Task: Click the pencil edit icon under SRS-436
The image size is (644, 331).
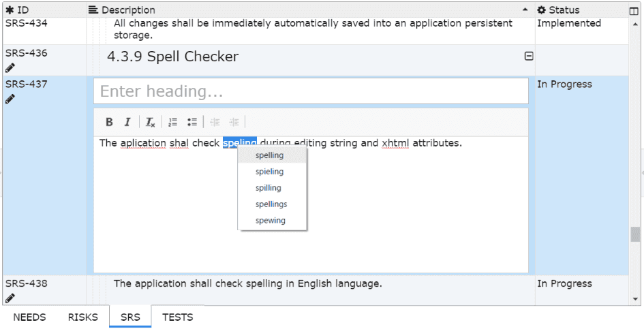Action: click(10, 67)
